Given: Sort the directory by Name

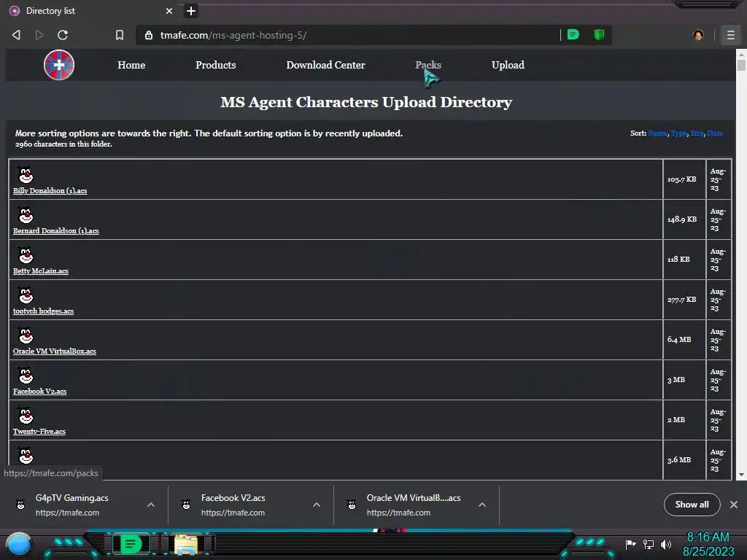Looking at the screenshot, I should point(657,133).
